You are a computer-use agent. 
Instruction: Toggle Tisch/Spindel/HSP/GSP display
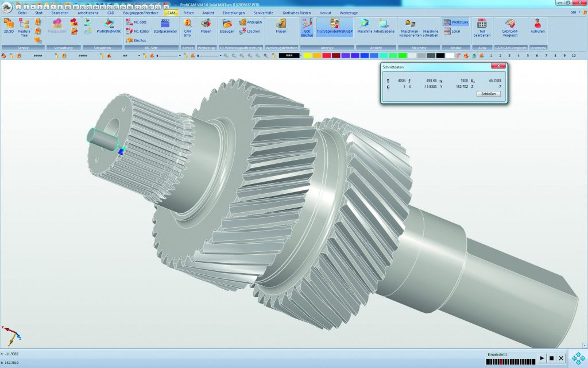335,26
